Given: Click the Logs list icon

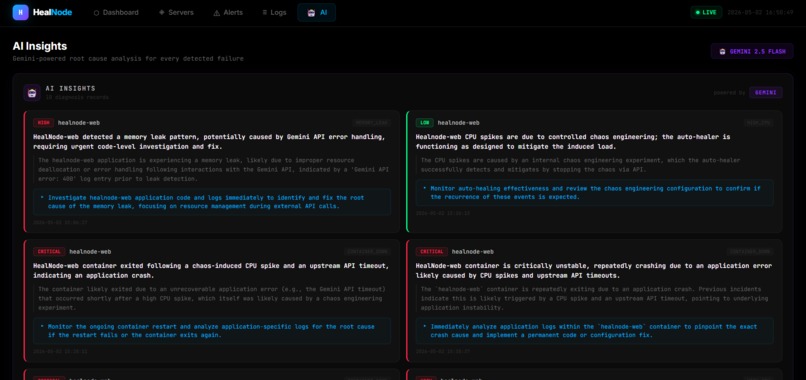Looking at the screenshot, I should click(x=265, y=12).
